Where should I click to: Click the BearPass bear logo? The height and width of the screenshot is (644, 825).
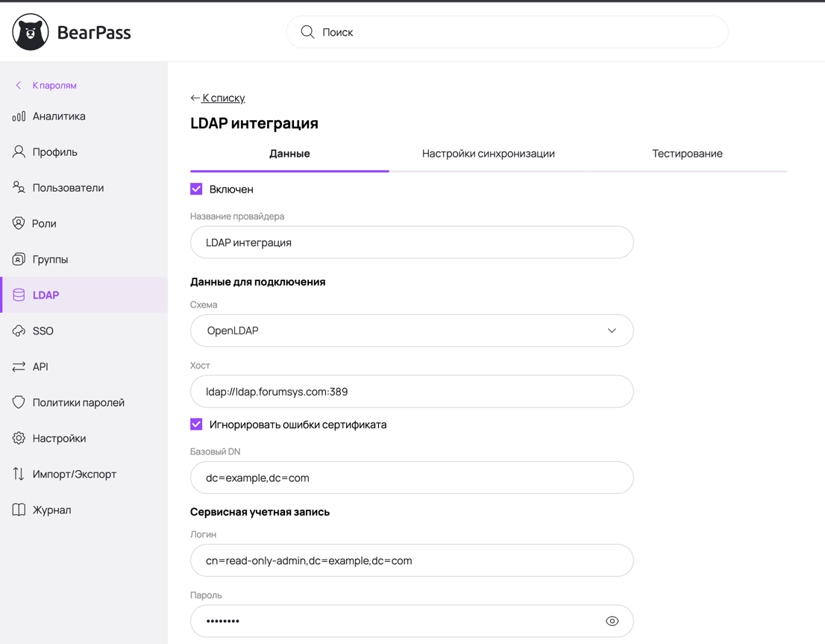(x=31, y=32)
